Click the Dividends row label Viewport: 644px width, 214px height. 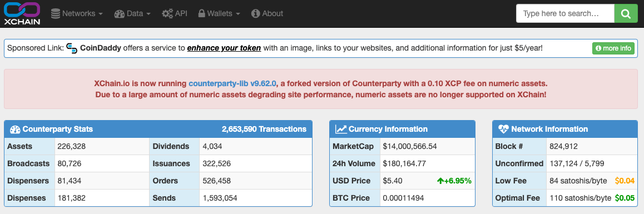(x=171, y=147)
